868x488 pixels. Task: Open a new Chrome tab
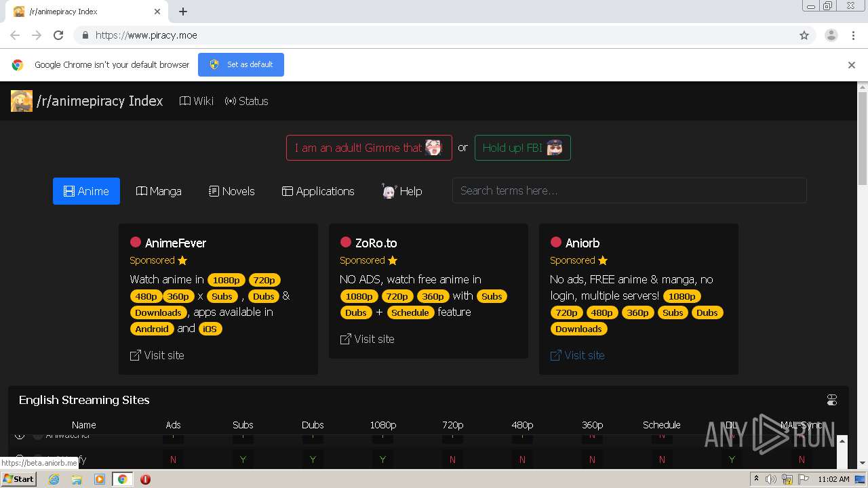click(183, 12)
